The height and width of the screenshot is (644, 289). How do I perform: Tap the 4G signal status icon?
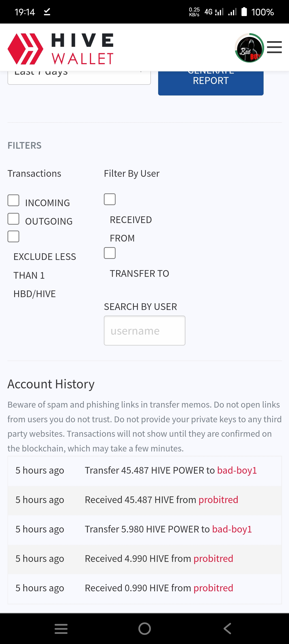(x=214, y=12)
